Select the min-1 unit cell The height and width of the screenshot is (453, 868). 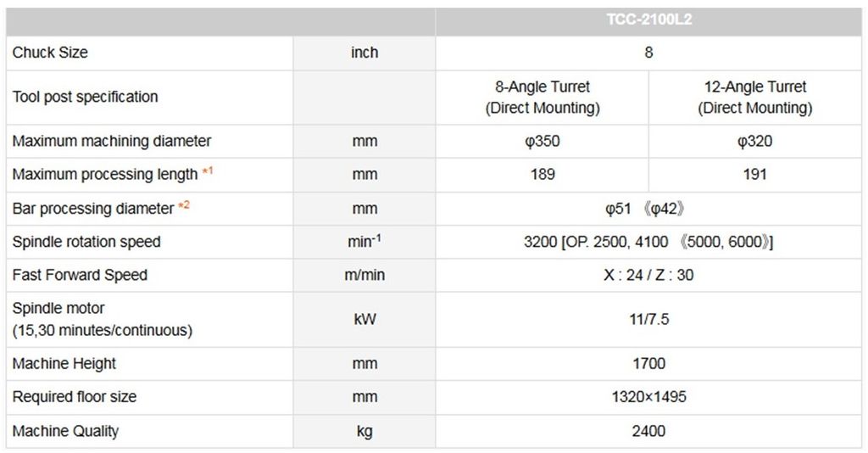pos(364,242)
